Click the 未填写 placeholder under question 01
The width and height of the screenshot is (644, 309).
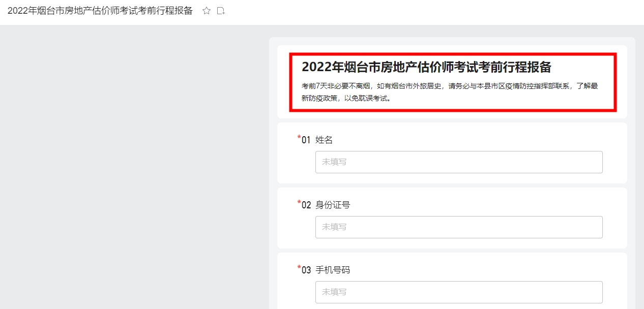[334, 162]
